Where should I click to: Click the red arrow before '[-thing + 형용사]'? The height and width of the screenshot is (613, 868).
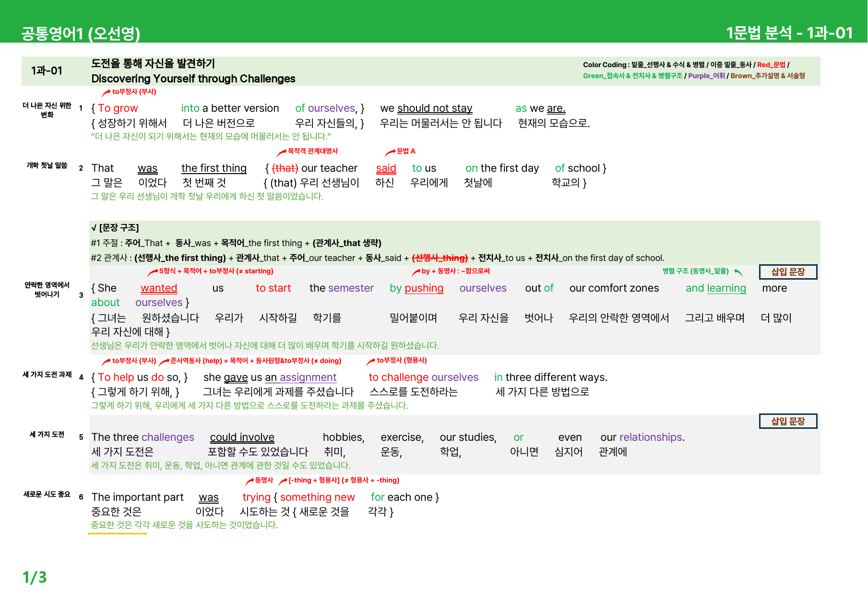[283, 482]
